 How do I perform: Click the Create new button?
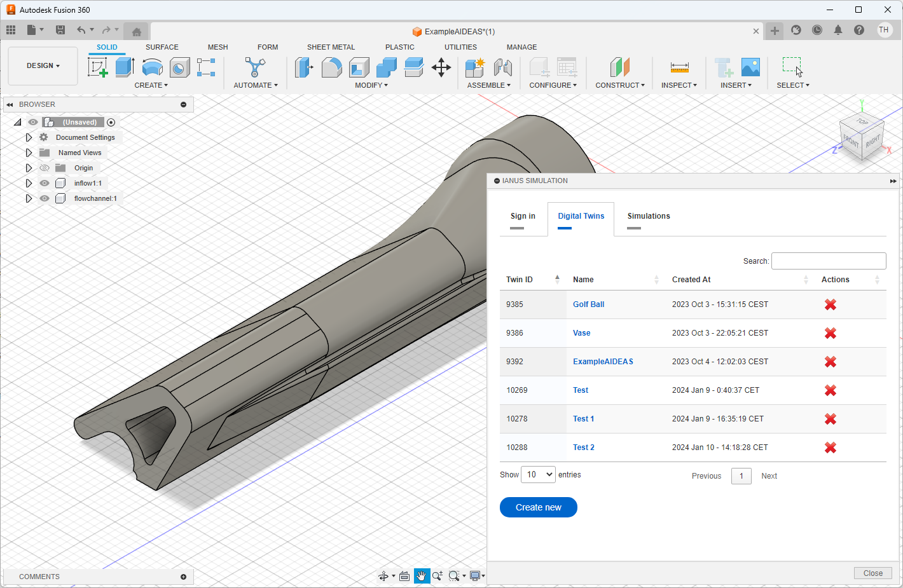coord(538,507)
